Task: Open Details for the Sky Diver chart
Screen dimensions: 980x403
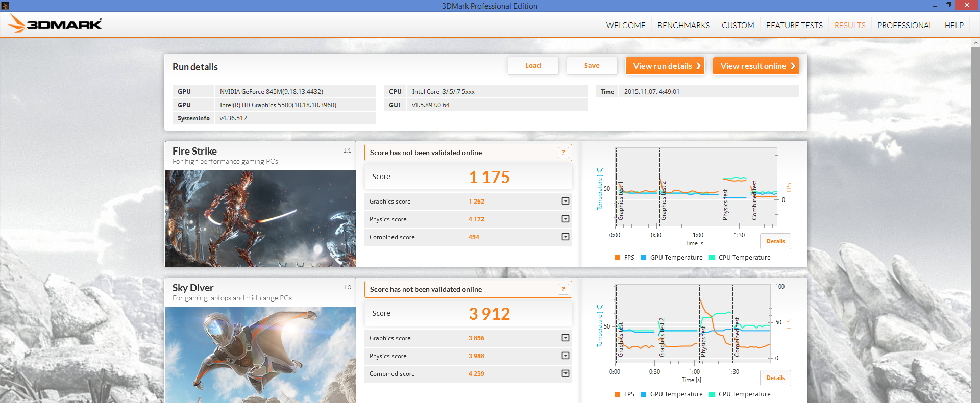Action: point(775,378)
